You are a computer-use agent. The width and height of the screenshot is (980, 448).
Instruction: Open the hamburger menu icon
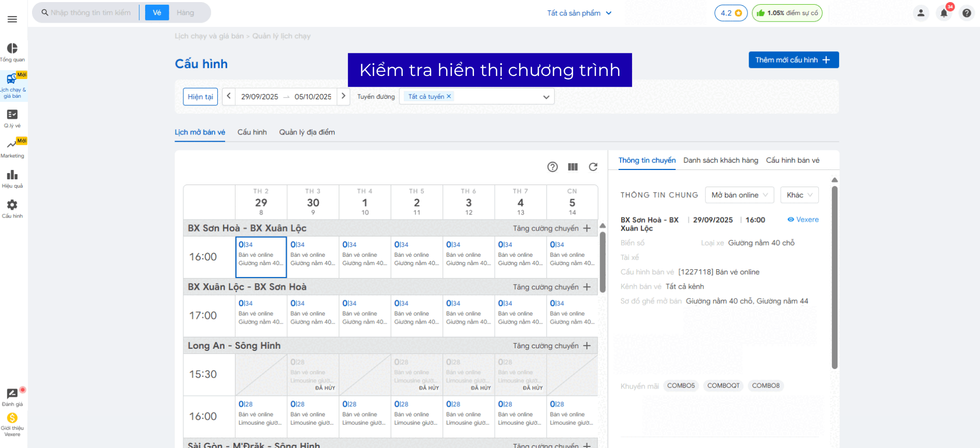tap(12, 19)
